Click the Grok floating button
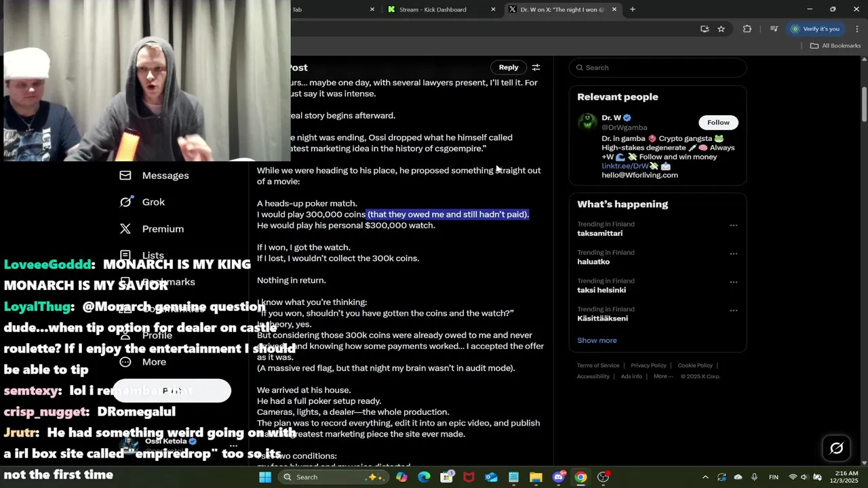This screenshot has width=868, height=488. tap(836, 448)
